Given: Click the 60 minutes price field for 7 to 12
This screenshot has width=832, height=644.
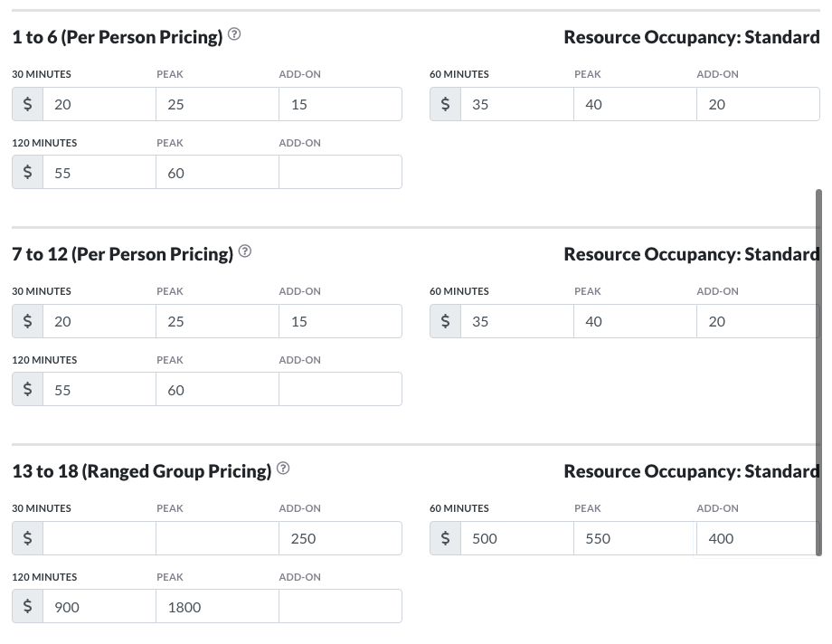Looking at the screenshot, I should (516, 321).
